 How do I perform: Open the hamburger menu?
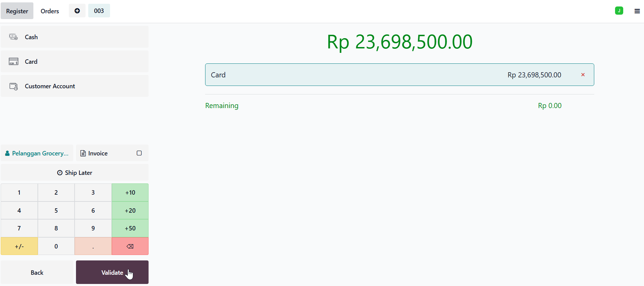[637, 11]
